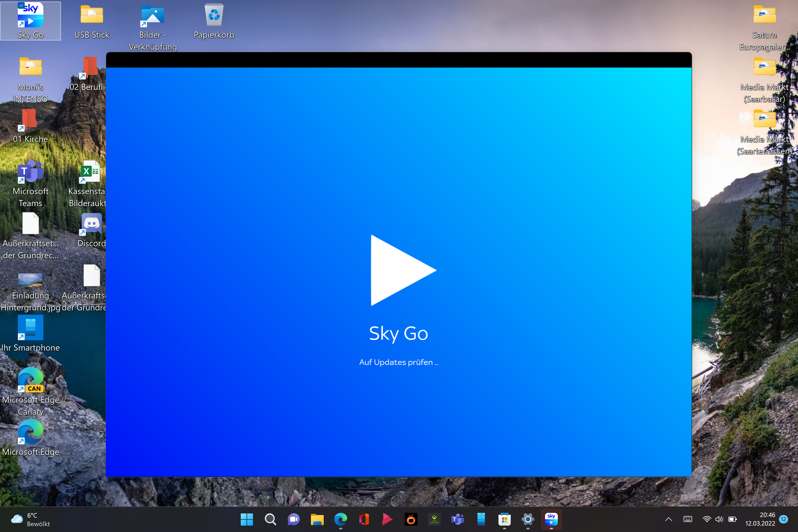
Task: Open File Explorer from the taskbar
Action: (x=317, y=519)
